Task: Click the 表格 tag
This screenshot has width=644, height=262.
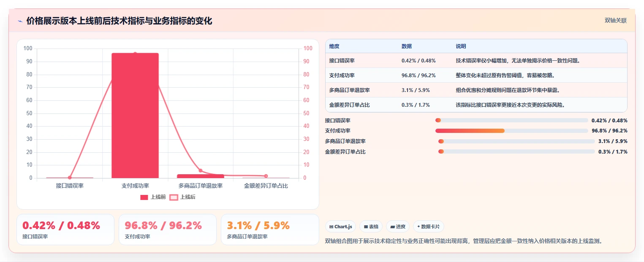Action: (371, 227)
